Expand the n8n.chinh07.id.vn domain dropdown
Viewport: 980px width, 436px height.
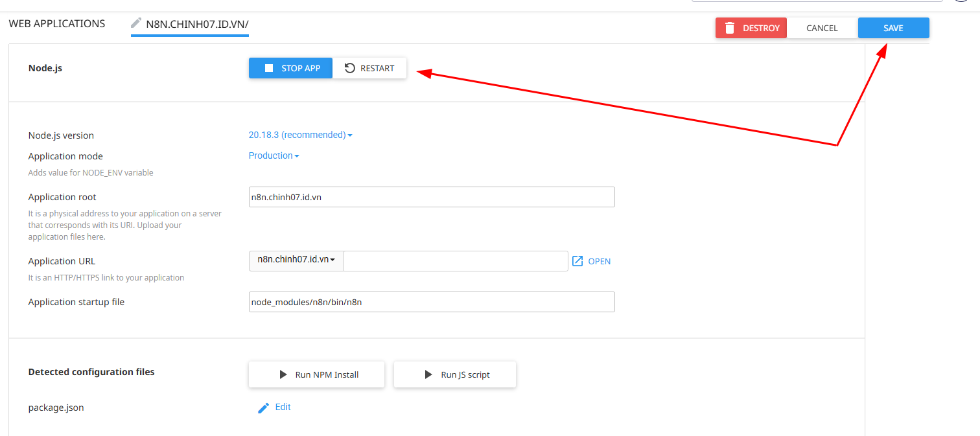(296, 261)
